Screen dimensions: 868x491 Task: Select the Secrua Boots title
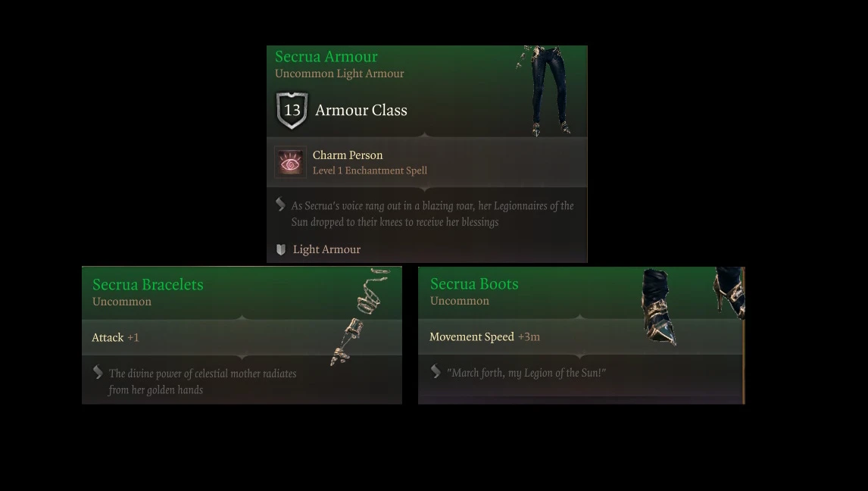[x=474, y=284]
